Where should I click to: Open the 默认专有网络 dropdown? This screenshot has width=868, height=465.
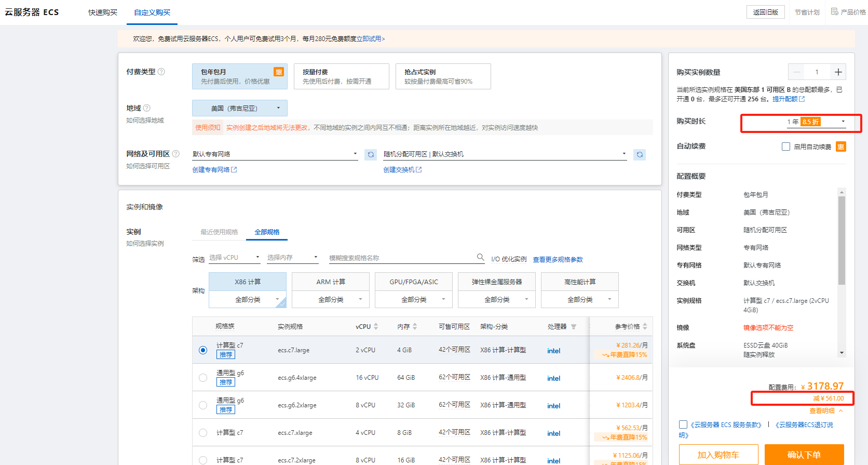point(275,154)
